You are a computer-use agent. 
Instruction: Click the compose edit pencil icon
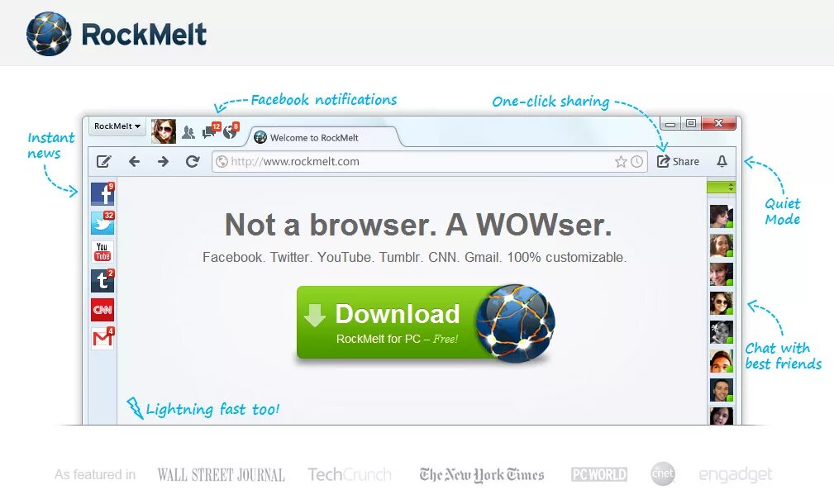pyautogui.click(x=103, y=161)
